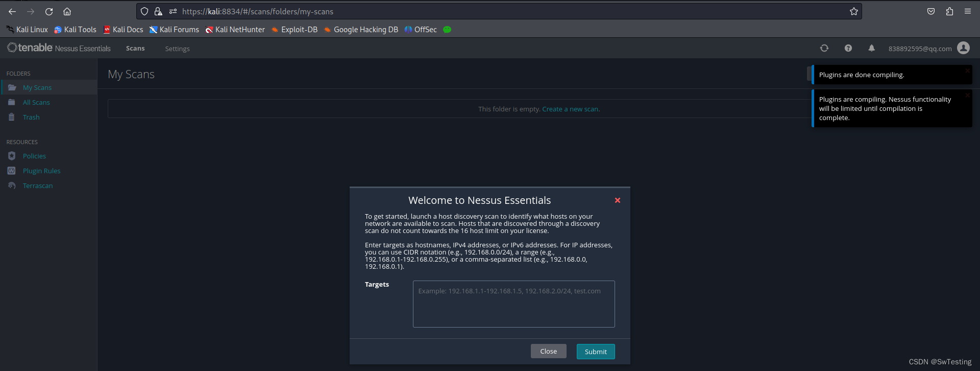
Task: Dismiss the 'Plugins are compiling' notification
Action: click(967, 95)
